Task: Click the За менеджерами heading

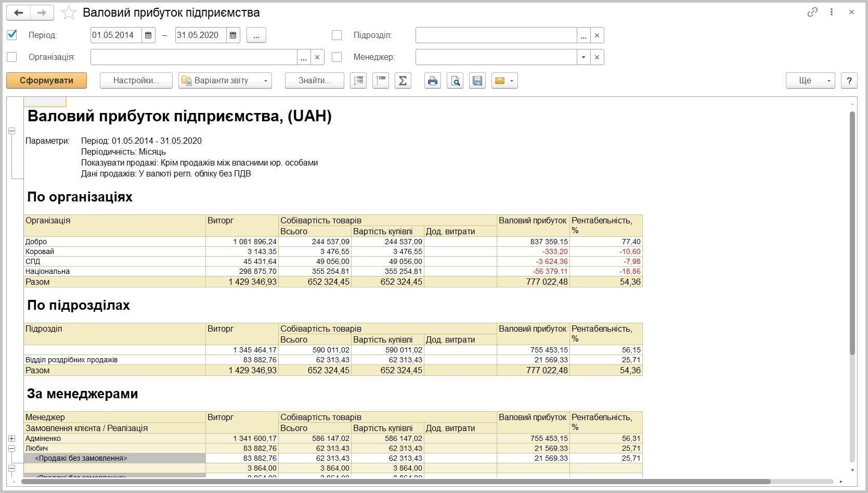Action: [x=83, y=394]
